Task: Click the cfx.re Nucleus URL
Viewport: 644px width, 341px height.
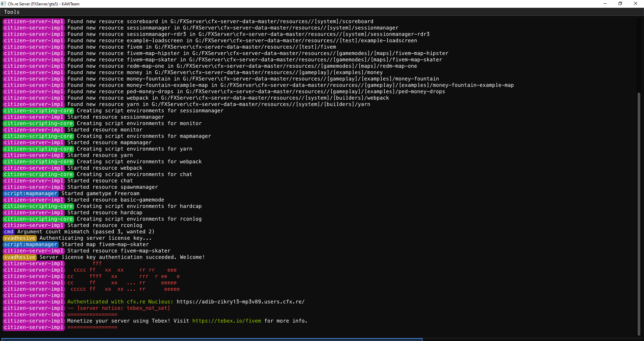Action: point(240,302)
